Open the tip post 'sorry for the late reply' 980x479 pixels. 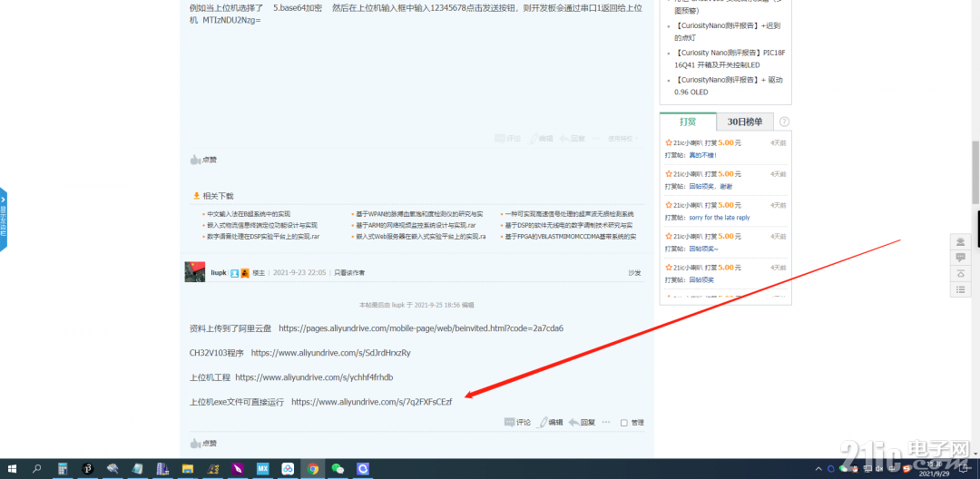[x=720, y=218]
